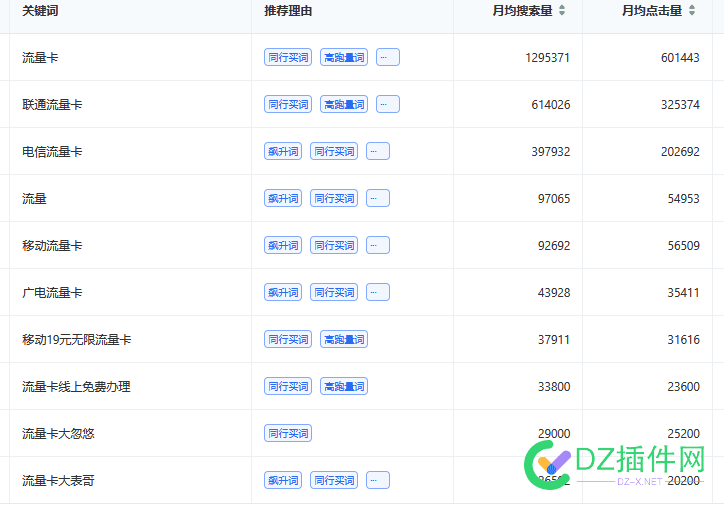Select keyword 流量

(x=34, y=199)
